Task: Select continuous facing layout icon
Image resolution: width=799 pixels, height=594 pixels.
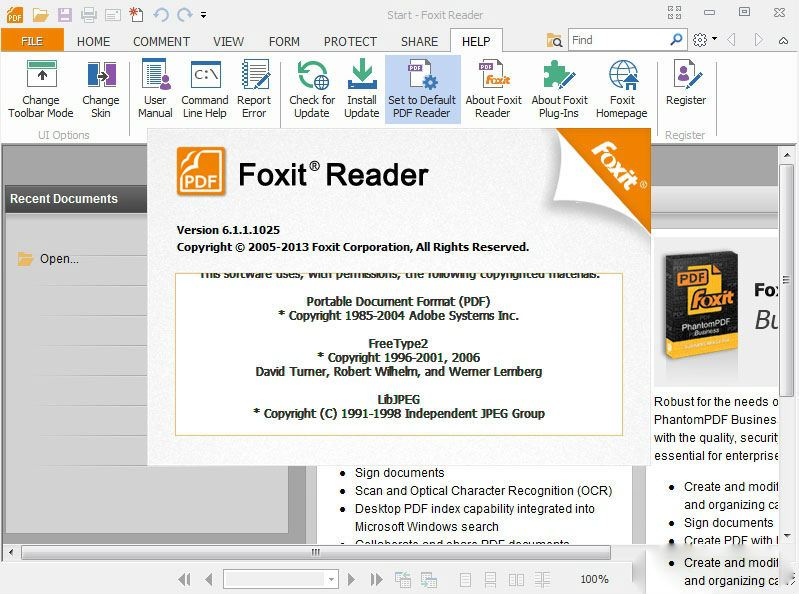Action: click(542, 580)
